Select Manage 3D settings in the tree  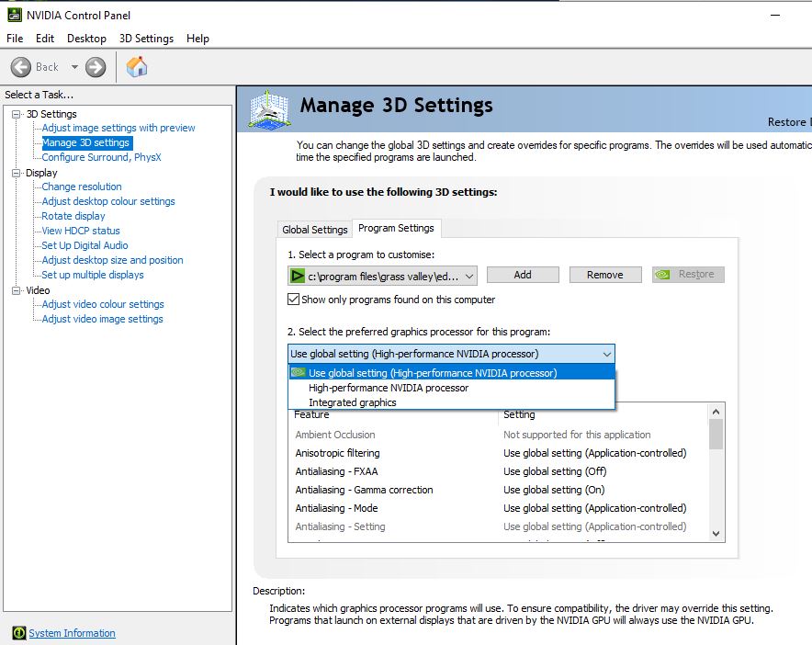pyautogui.click(x=86, y=142)
